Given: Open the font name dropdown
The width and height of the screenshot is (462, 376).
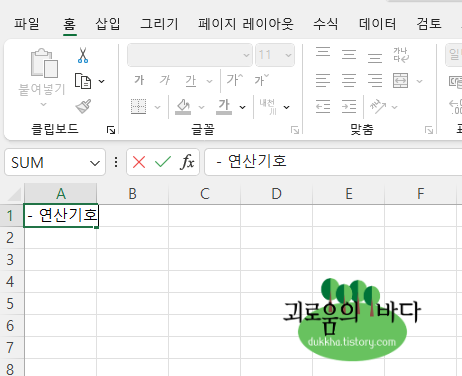Looking at the screenshot, I should tap(246, 55).
